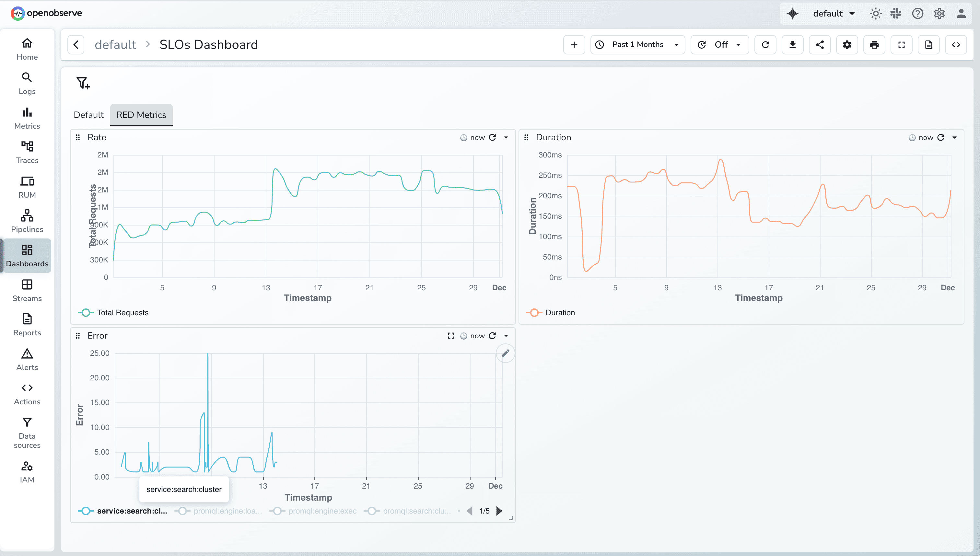
Task: Open the Past 1 Months time range dropdown
Action: [x=637, y=44]
